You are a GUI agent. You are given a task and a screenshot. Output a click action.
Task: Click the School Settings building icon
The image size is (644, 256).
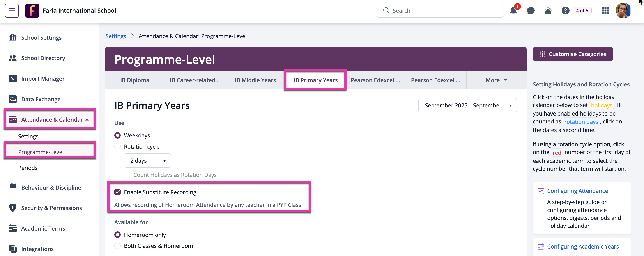point(13,37)
